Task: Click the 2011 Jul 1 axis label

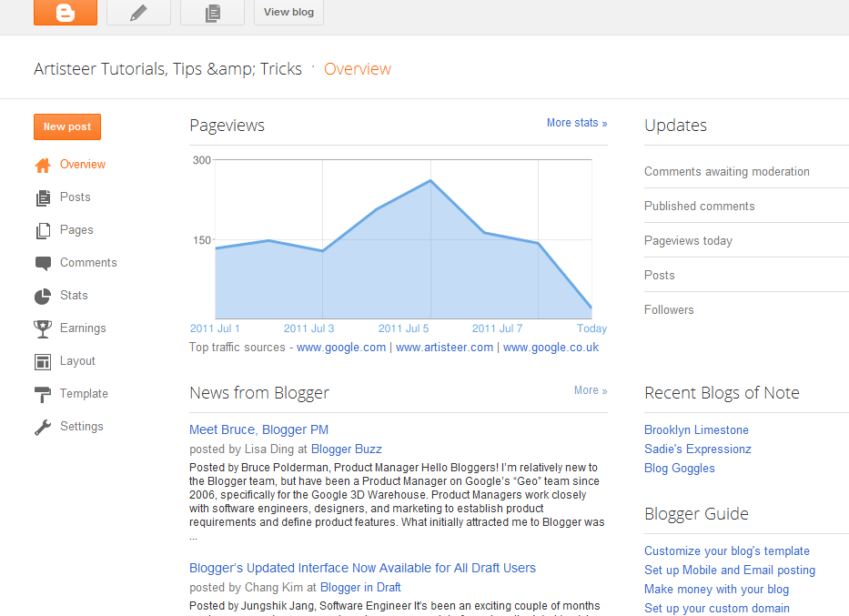Action: (x=215, y=328)
